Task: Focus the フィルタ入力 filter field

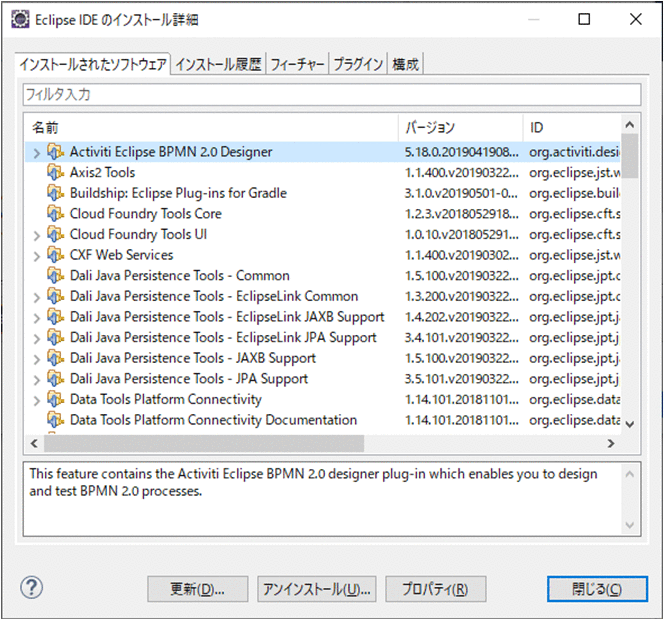Action: click(332, 94)
